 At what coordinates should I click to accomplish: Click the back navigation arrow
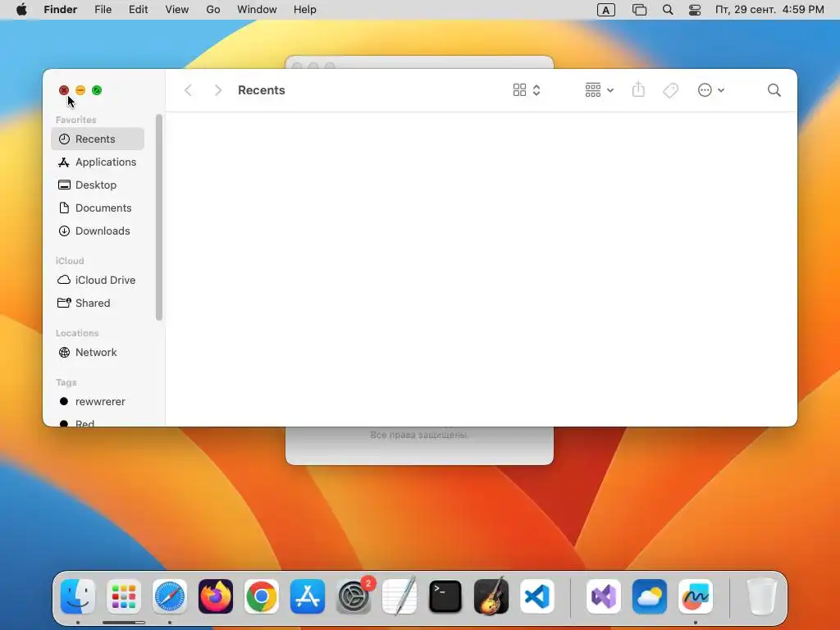click(x=188, y=90)
